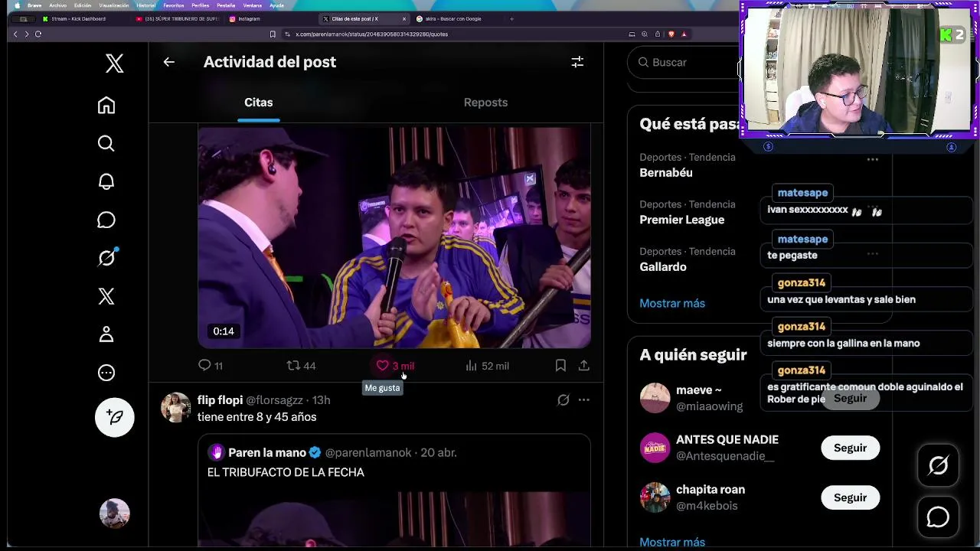Image resolution: width=980 pixels, height=551 pixels.
Task: Open Ventana menu in menu bar
Action: coord(252,5)
